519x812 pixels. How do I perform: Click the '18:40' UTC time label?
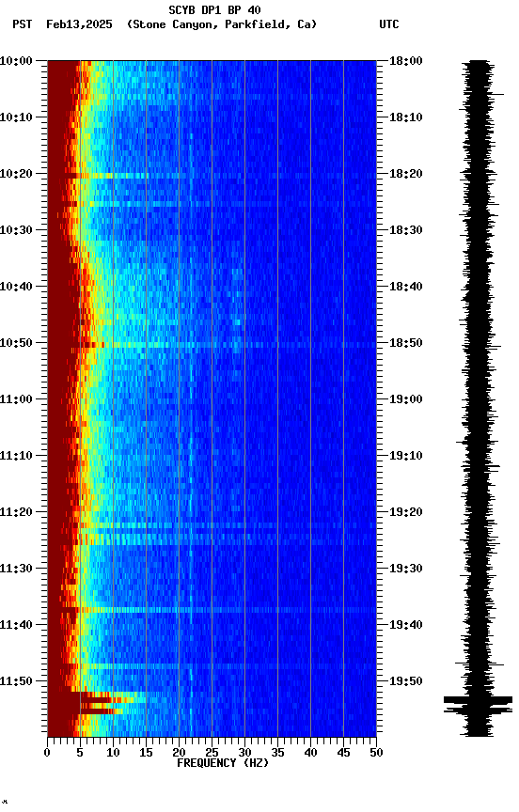(x=406, y=287)
